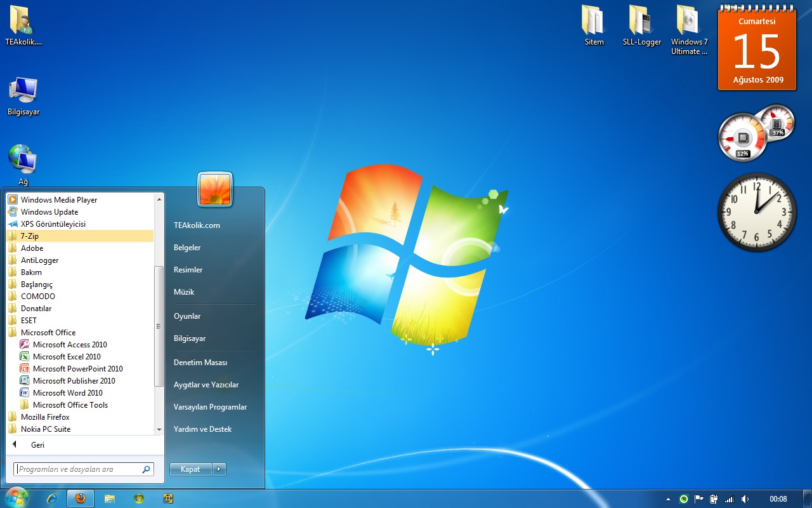Image resolution: width=812 pixels, height=508 pixels.
Task: Click the user account flower picture
Action: coord(215,189)
